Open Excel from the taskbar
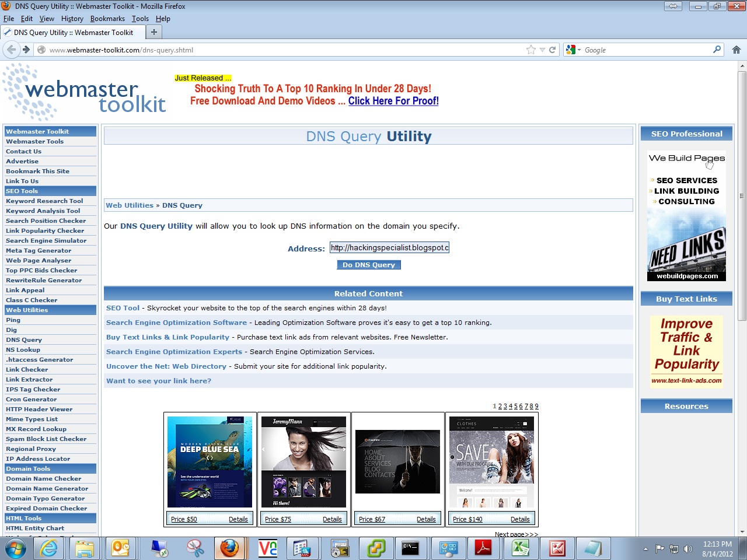The image size is (747, 560). pyautogui.click(x=520, y=548)
